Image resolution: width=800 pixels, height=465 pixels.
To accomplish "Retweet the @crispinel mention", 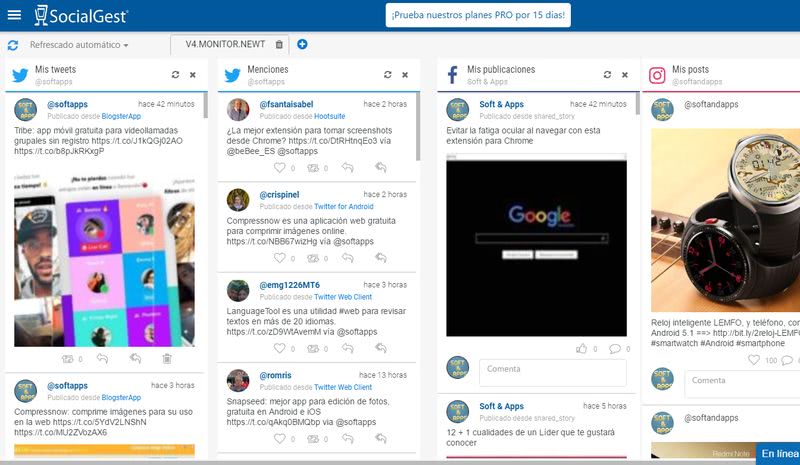I will pos(313,258).
